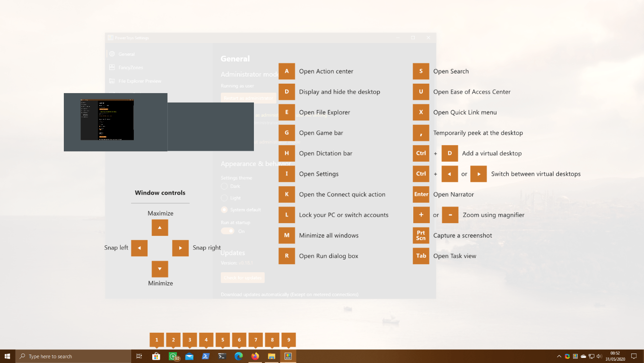
Task: Open Windows PowerShell from the taskbar
Action: tap(205, 356)
